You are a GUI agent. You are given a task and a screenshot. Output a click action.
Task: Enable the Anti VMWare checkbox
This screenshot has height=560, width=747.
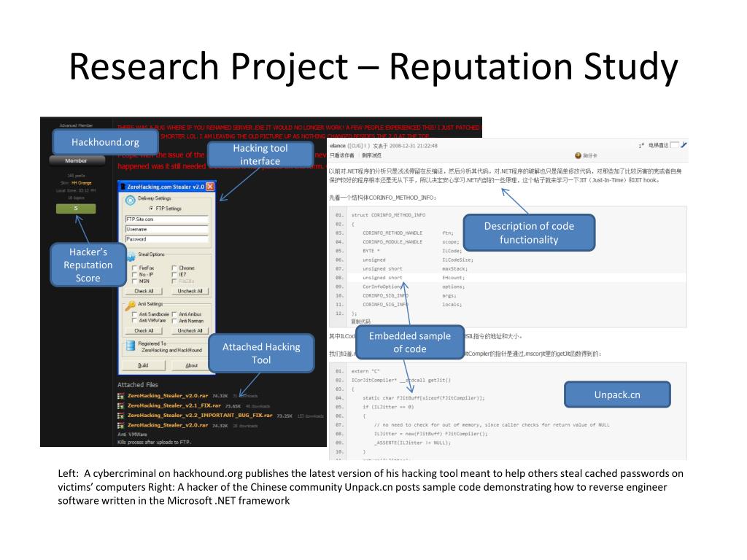click(x=134, y=321)
